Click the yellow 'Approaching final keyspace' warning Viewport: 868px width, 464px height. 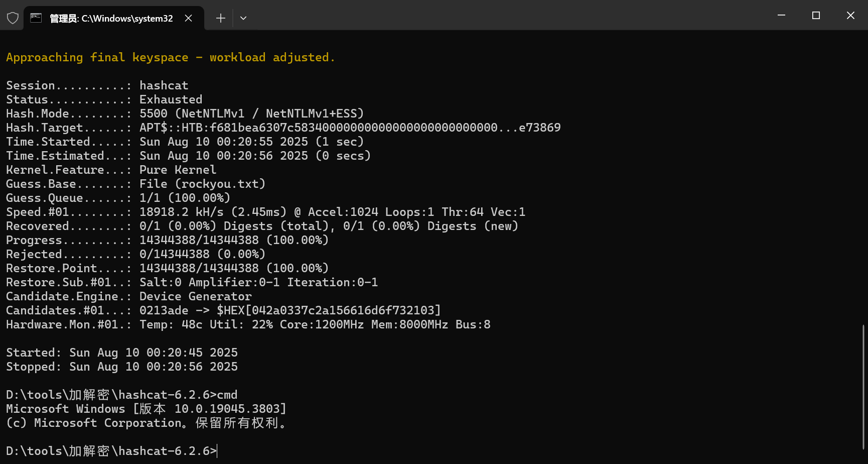tap(170, 57)
